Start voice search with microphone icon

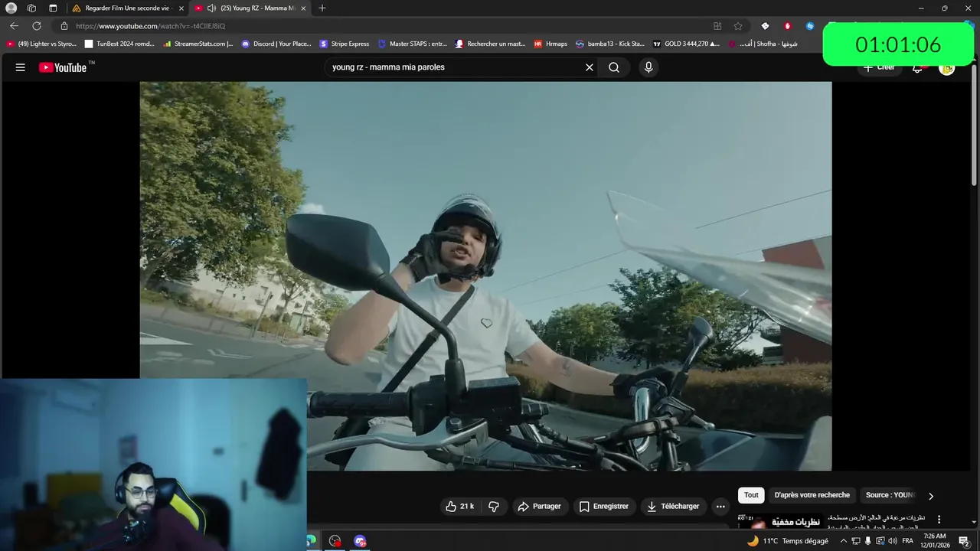(648, 67)
